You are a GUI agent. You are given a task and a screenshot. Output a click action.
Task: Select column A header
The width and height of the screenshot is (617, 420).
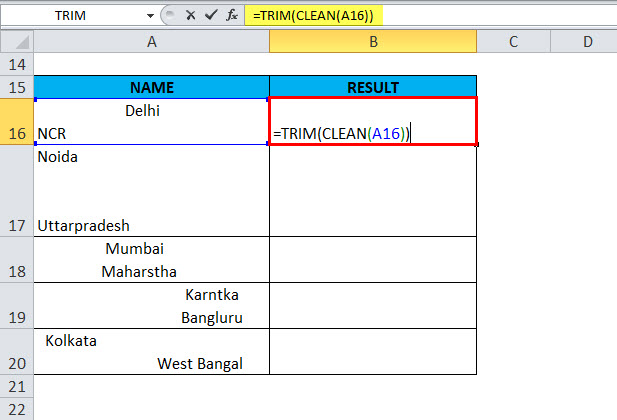tap(151, 41)
